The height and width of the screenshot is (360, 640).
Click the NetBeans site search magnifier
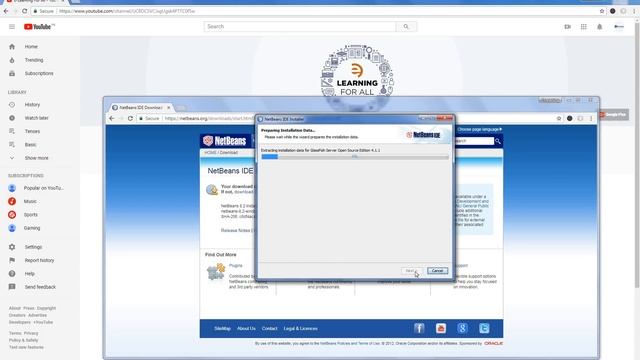click(498, 141)
